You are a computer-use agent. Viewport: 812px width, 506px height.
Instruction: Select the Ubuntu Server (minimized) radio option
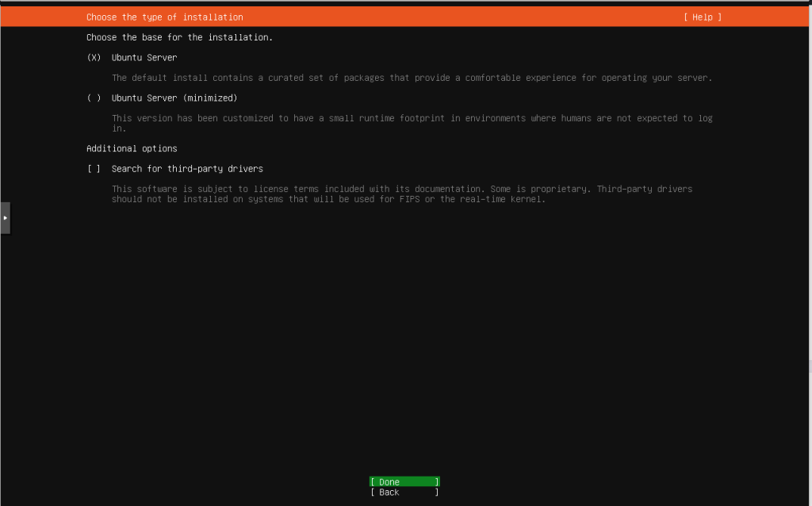pyautogui.click(x=94, y=98)
